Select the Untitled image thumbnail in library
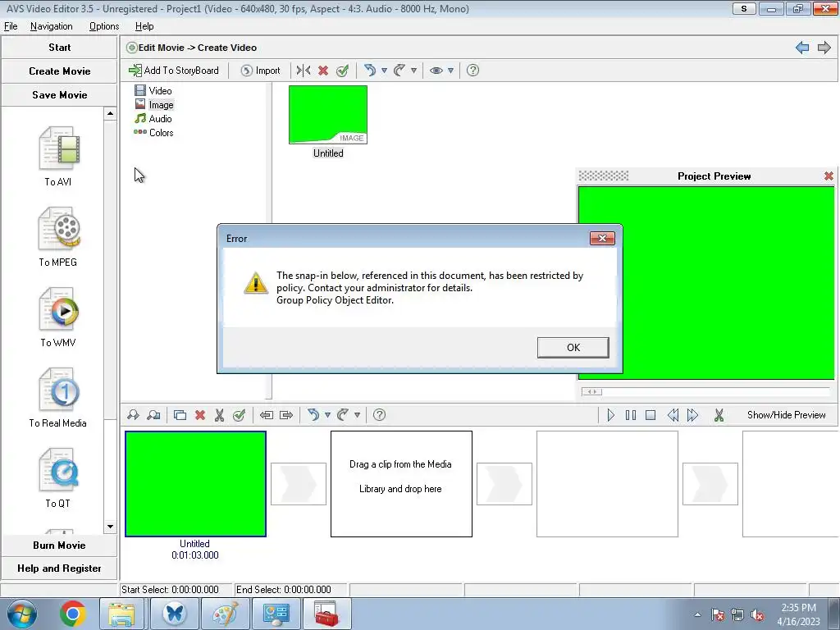The image size is (840, 630). point(328,115)
